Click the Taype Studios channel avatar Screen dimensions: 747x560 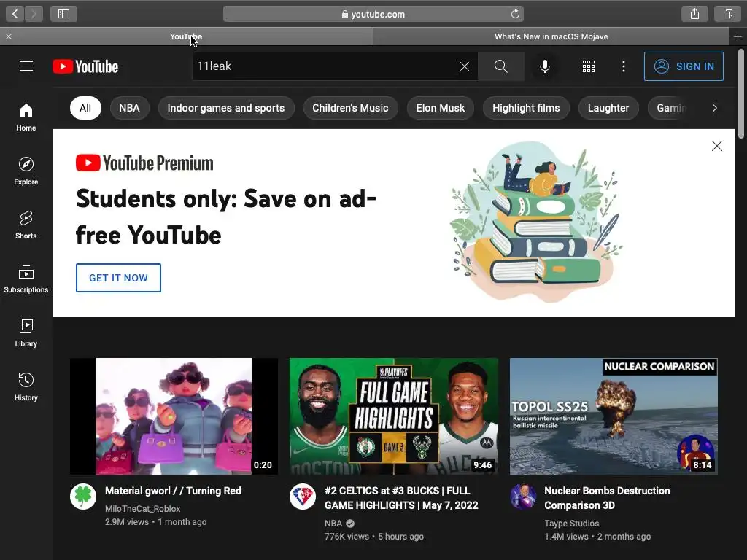click(522, 497)
